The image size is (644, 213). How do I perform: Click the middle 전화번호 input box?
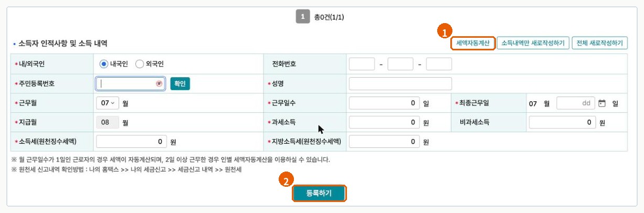coord(400,64)
